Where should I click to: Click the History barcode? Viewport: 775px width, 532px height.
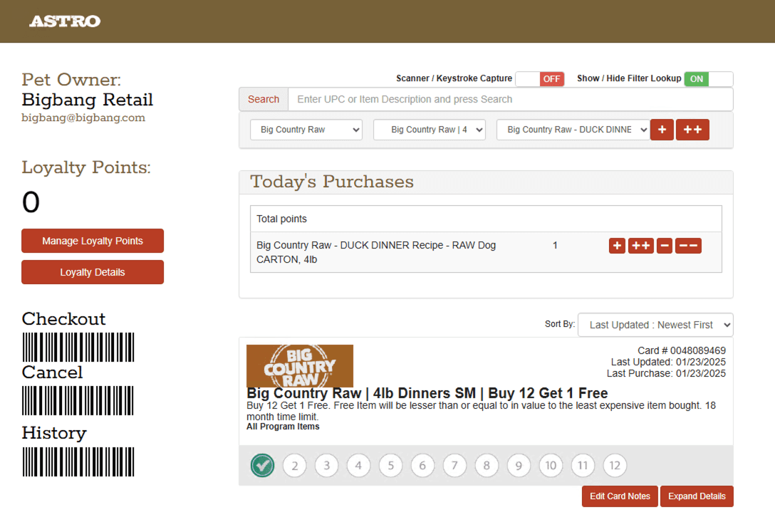pos(78,462)
